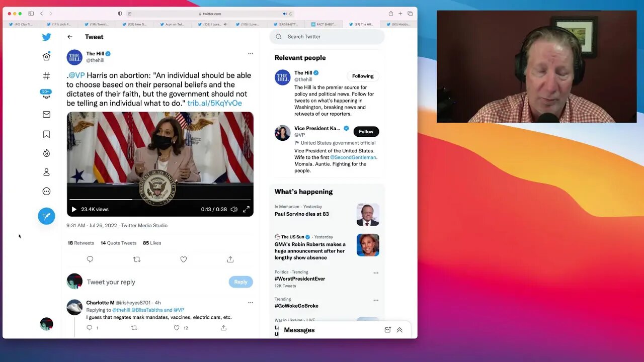Open #GoWokeGoBroke trend
Screen dimensions: 644x362
(296, 306)
